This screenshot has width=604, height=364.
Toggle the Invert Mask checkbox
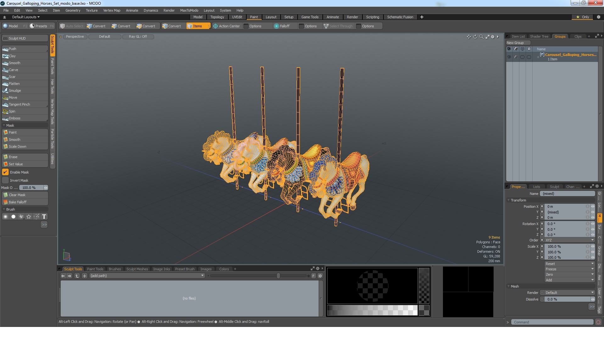[5, 180]
